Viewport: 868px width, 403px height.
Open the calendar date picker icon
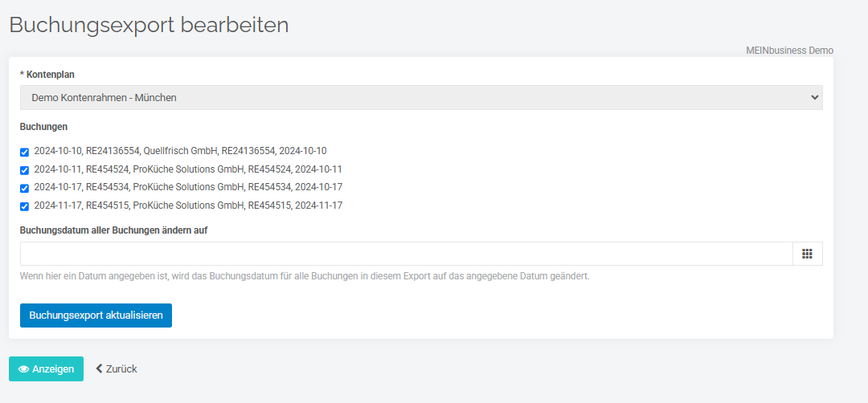click(x=807, y=254)
